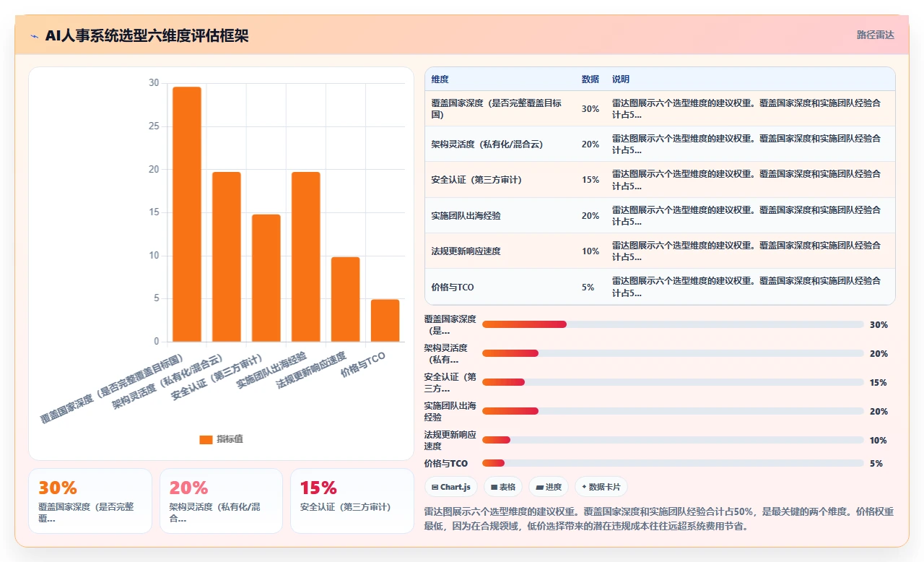Click the y-axis label 30 on the chart

[153, 83]
